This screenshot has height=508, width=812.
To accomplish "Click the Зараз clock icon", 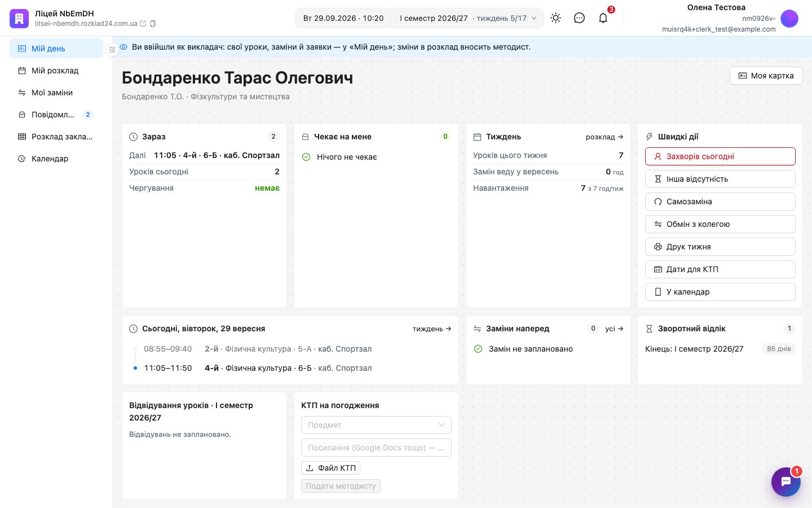I will [134, 137].
